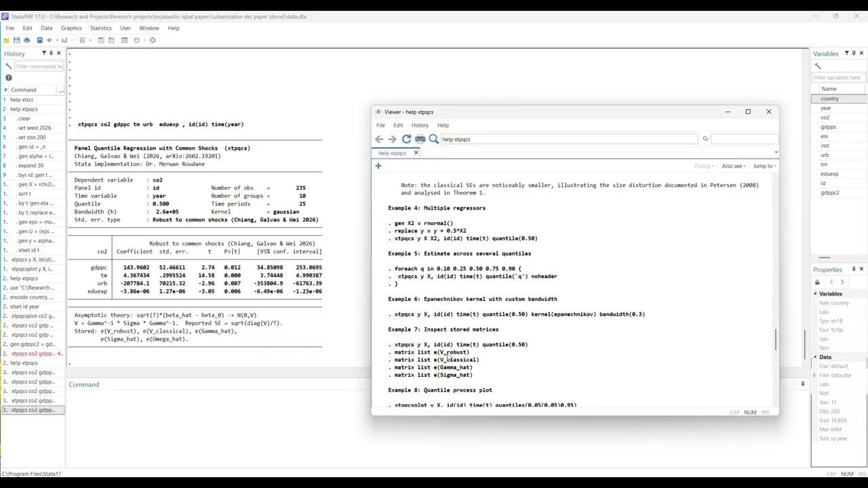Open the Do-file Editor icon
Screen dimensions: 868x488
click(x=83, y=40)
